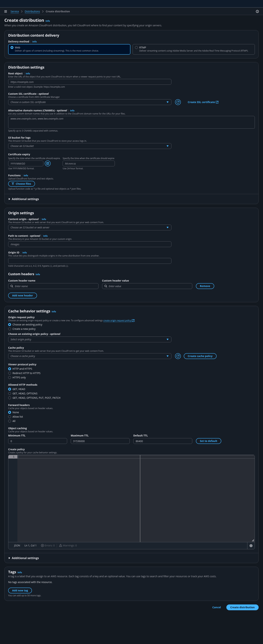
Task: Navigate to Service breadcrumb link
Action: tap(15, 11)
